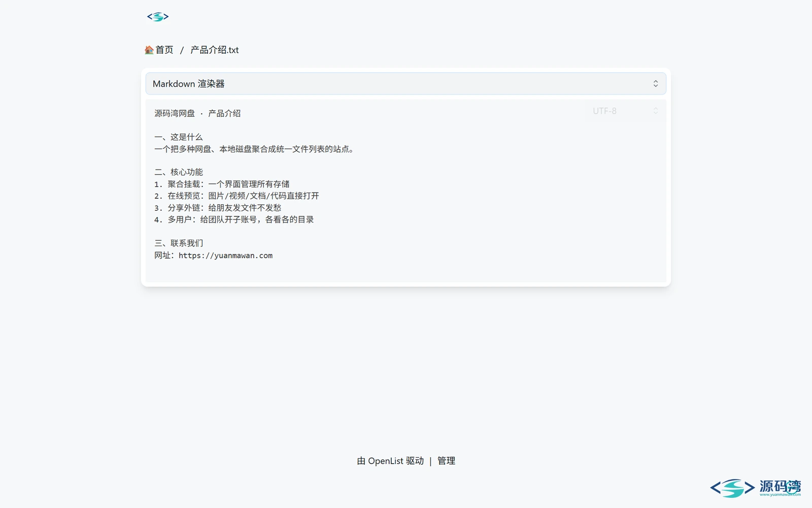Click line 一个把多种网盘、本地磁盘聚合成统一文件列表的站点。

coord(254,149)
